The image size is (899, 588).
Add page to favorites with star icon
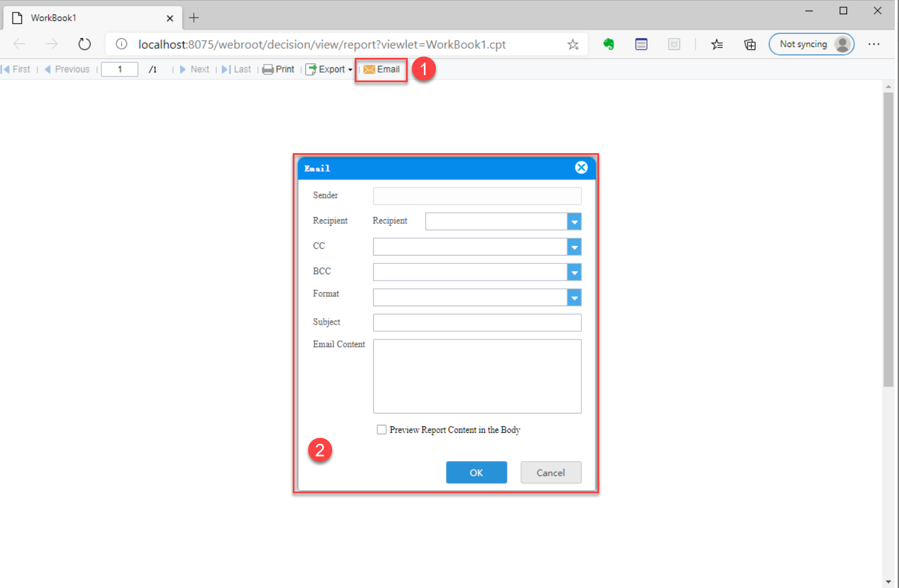573,45
